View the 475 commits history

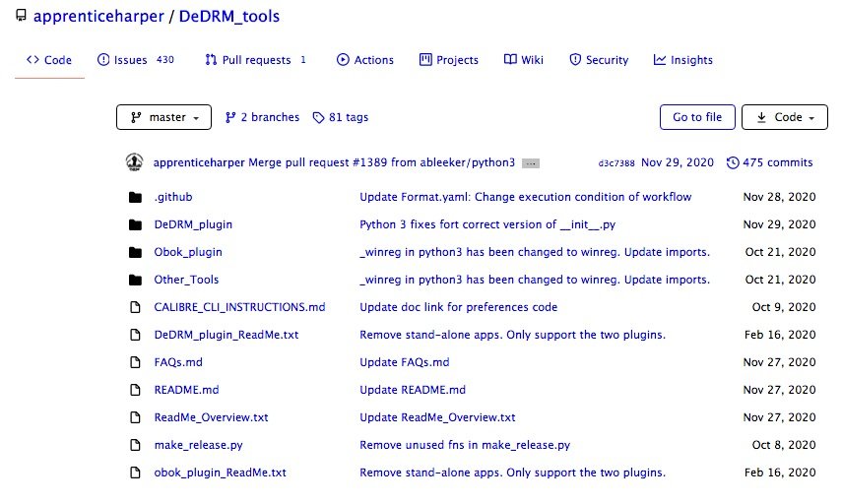778,162
